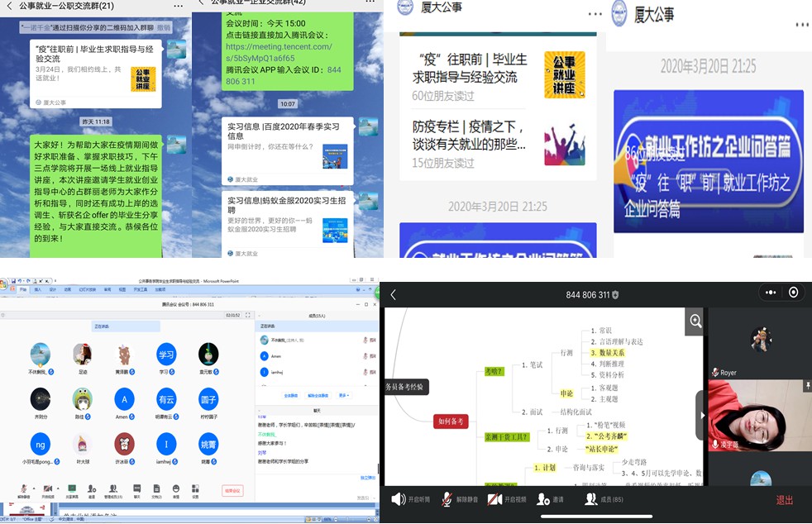The height and width of the screenshot is (524, 812).
Task: Tap the magnifier zoom icon on shared screen
Action: coord(695,321)
